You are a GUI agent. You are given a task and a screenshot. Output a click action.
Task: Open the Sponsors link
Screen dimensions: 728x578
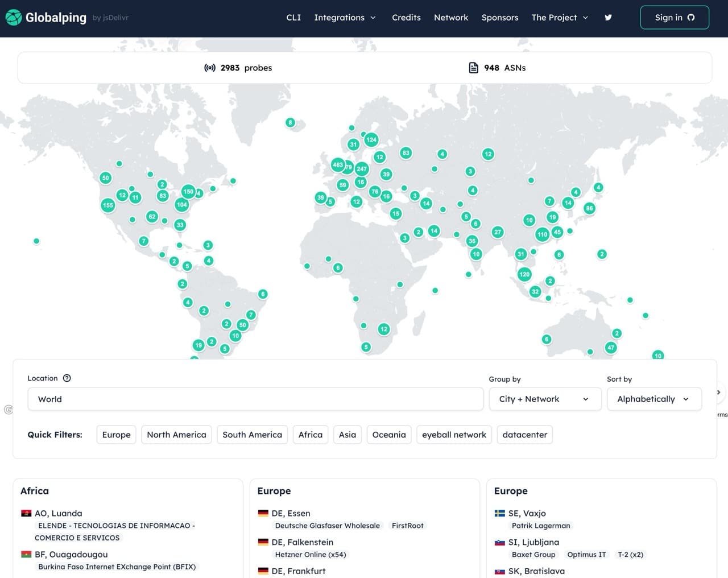pyautogui.click(x=499, y=18)
